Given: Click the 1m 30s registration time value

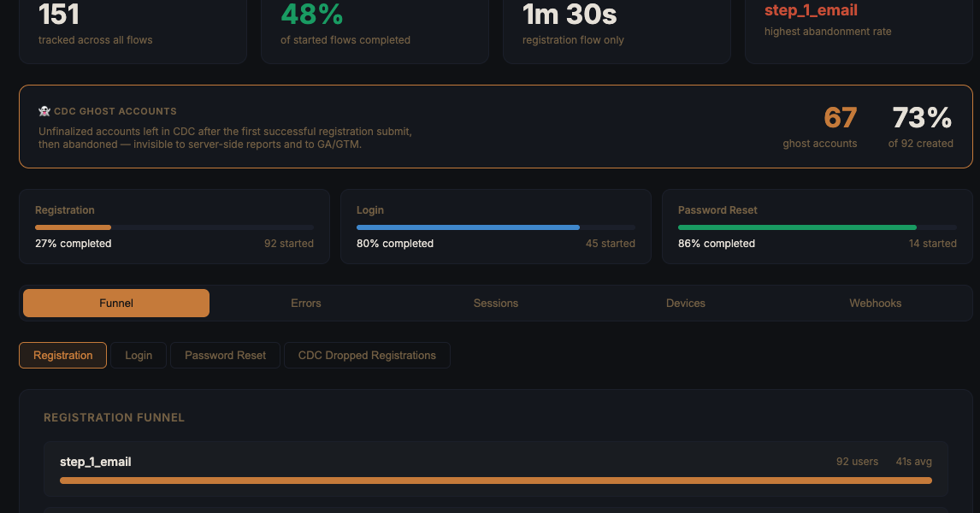Looking at the screenshot, I should click(x=570, y=15).
